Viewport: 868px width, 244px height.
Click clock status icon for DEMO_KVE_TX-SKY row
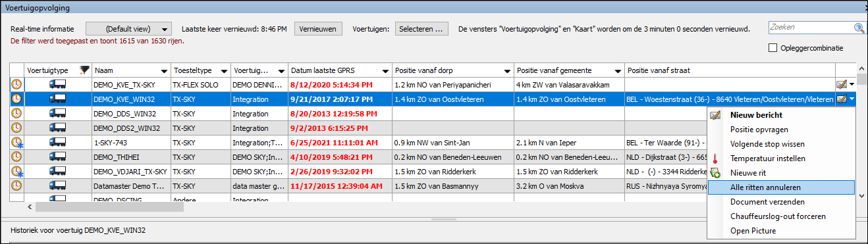point(16,84)
